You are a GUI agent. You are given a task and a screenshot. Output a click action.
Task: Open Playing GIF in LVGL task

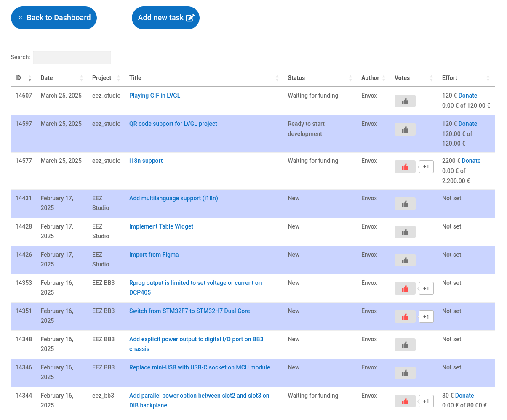[155, 96]
